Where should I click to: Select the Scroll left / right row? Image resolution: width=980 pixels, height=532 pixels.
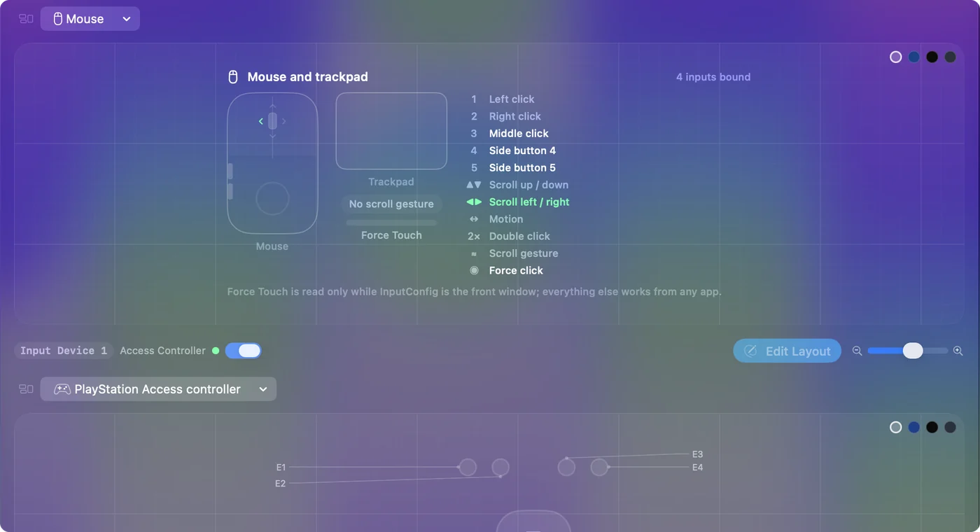click(519, 202)
